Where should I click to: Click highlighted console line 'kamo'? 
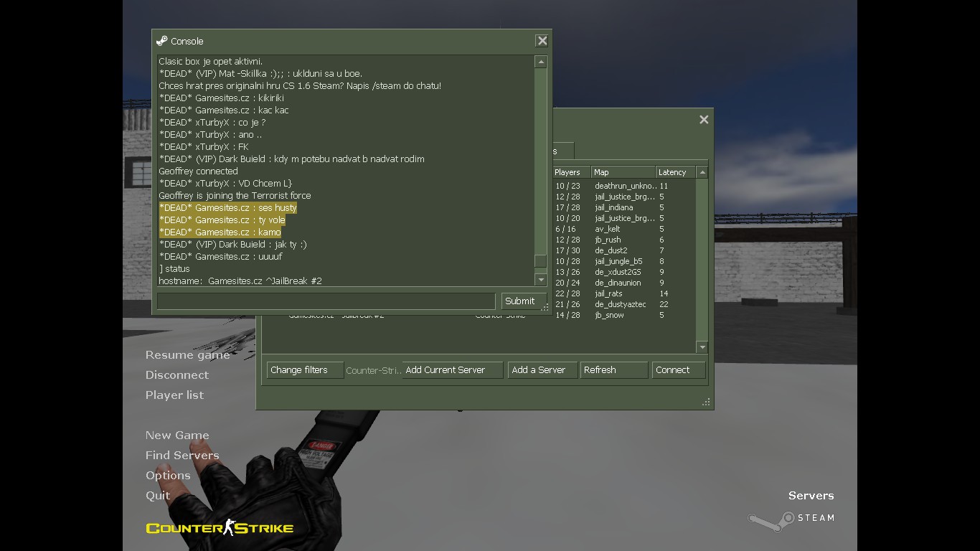click(x=220, y=232)
